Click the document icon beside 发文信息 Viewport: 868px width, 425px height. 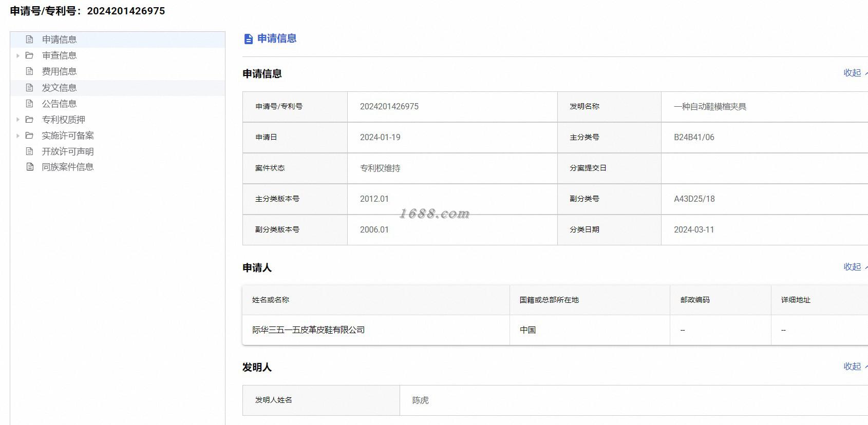[30, 88]
